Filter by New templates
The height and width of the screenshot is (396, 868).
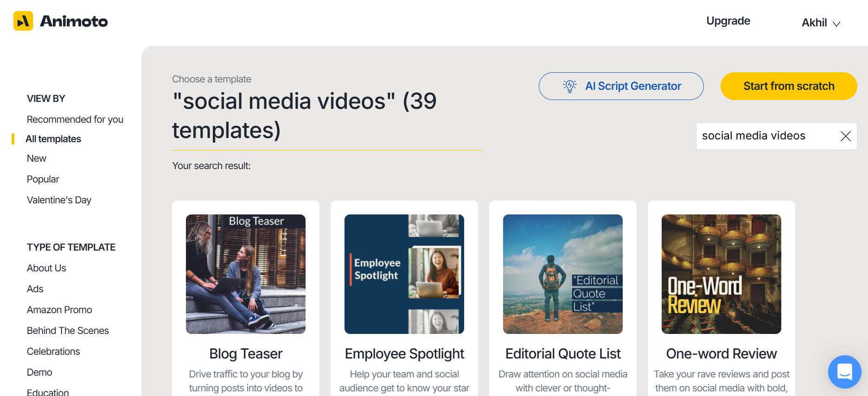point(37,158)
